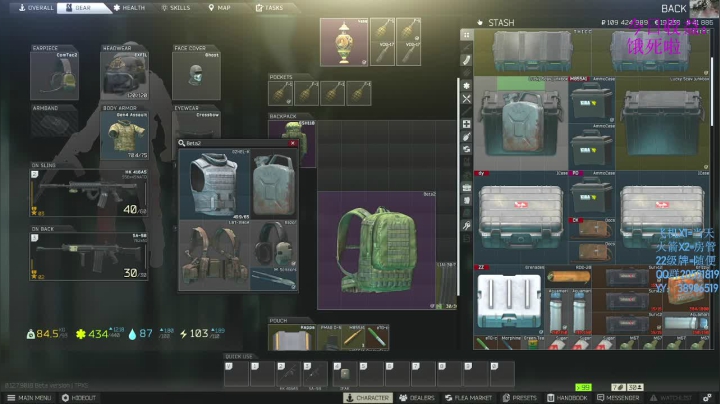Open the Messenger

(x=618, y=398)
